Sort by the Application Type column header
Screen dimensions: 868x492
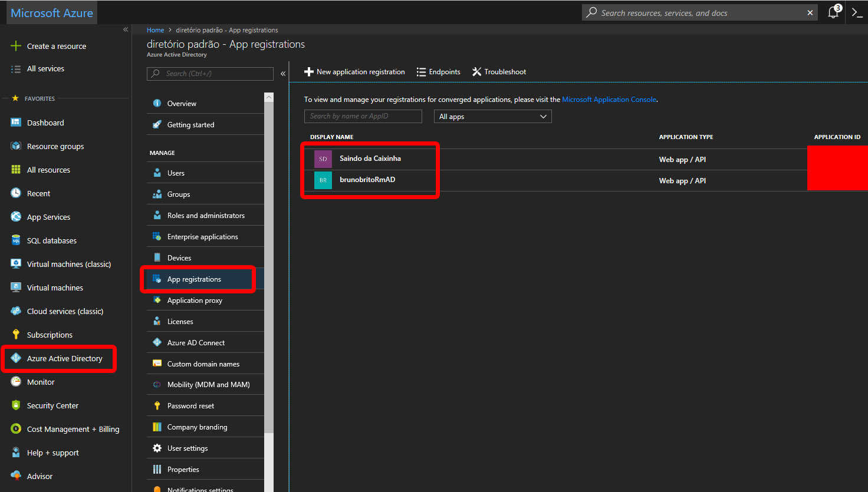point(686,137)
